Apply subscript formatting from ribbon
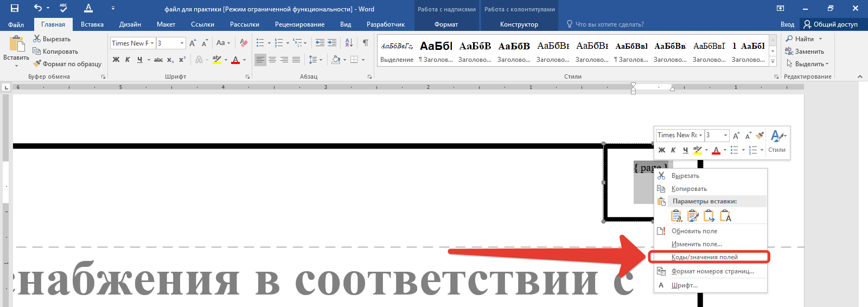868x307 pixels. coord(170,60)
